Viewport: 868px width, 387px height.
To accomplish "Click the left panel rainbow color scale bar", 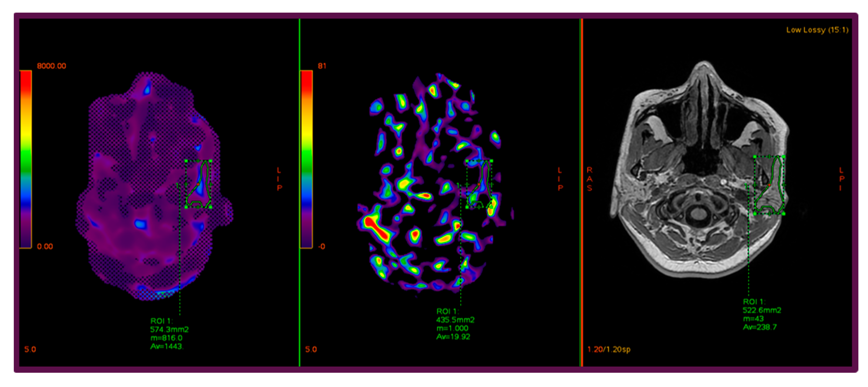I will pyautogui.click(x=26, y=159).
